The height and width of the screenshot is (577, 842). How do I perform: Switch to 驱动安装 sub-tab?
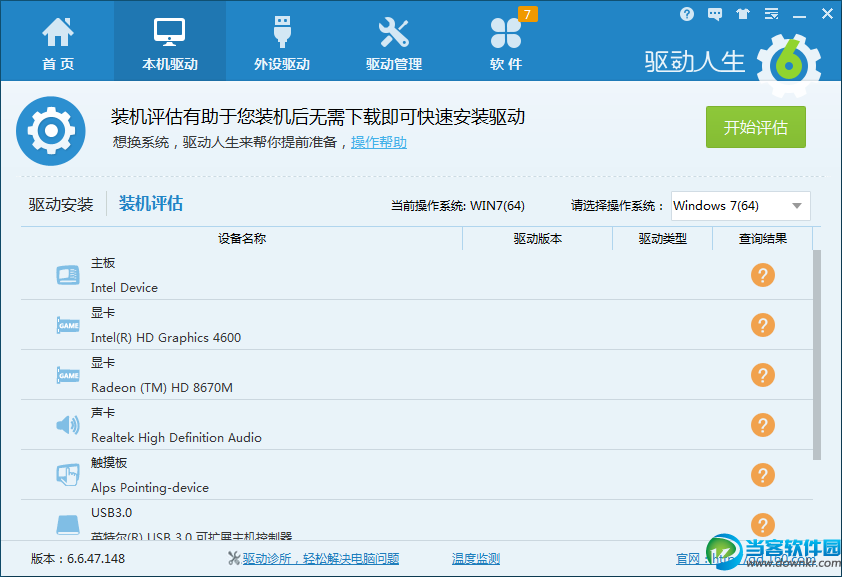61,204
